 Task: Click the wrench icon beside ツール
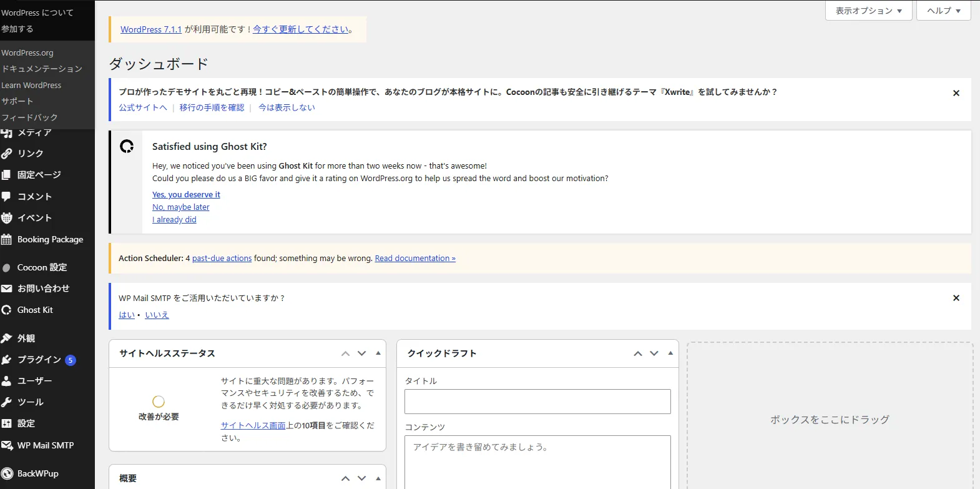tap(7, 402)
